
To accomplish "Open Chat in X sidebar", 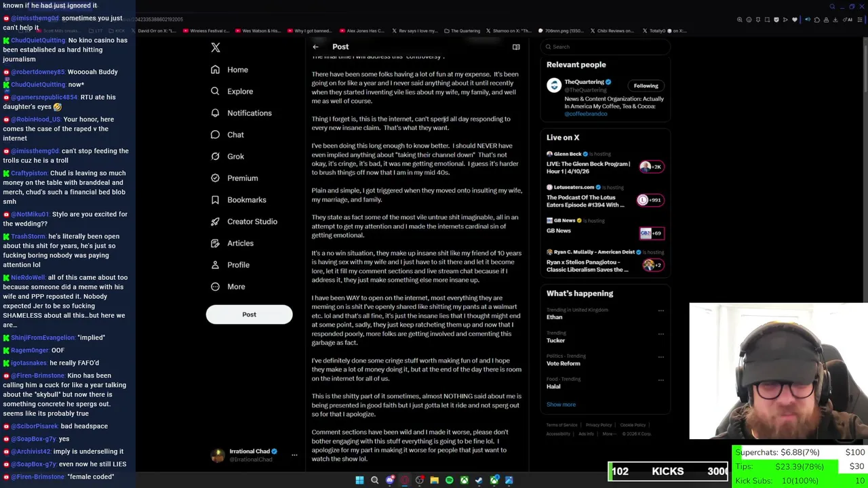I will 227,135.
